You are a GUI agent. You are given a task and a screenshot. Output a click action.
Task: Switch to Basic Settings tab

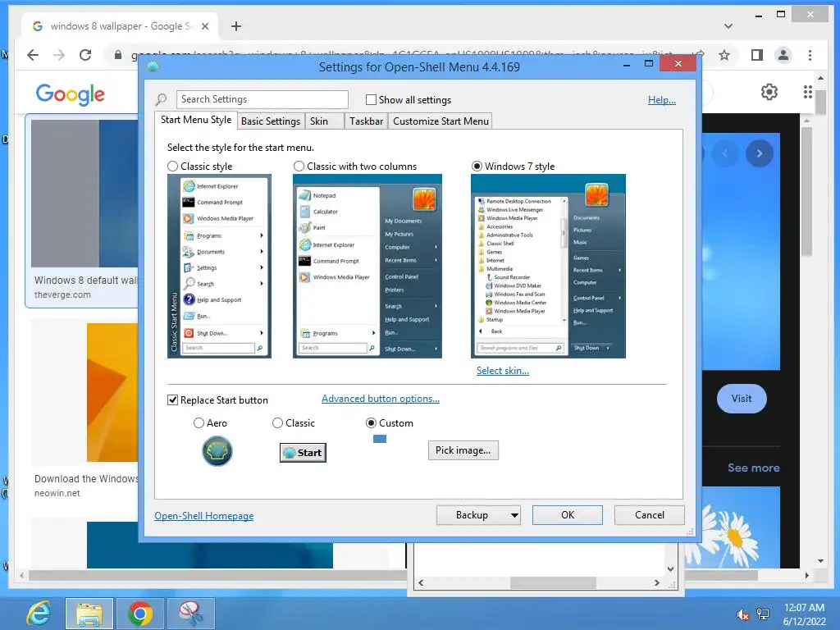[271, 121]
